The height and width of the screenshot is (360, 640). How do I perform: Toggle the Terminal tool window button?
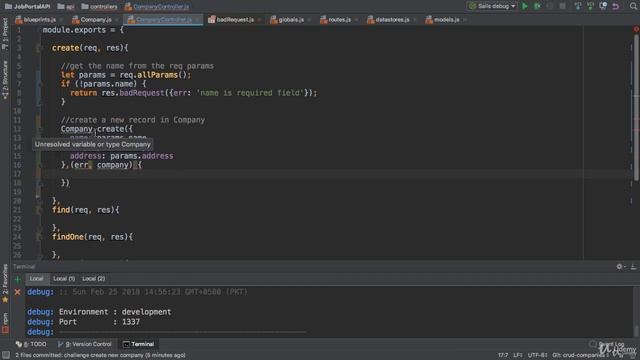(x=138, y=344)
